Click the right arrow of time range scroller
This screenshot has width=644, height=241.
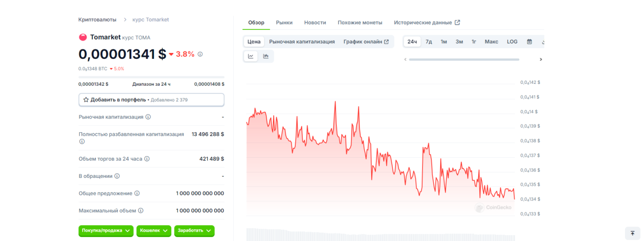point(541,59)
